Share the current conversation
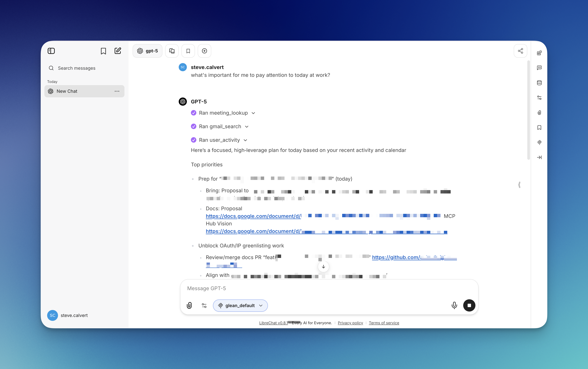588x369 pixels. [x=520, y=51]
